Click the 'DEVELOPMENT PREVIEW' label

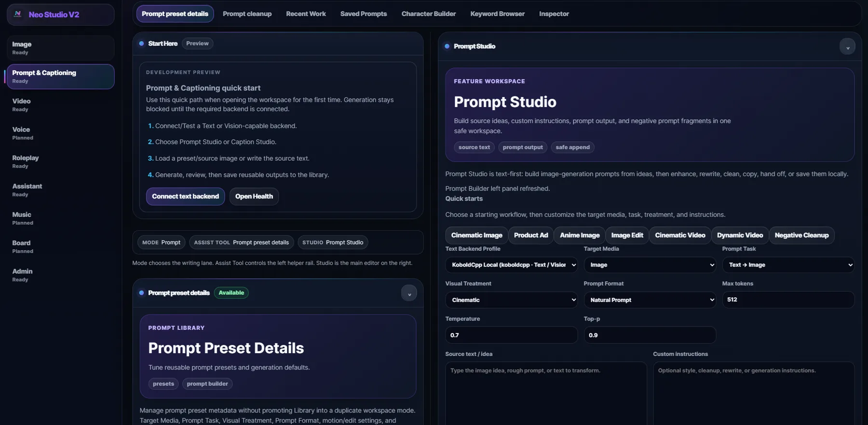tap(183, 72)
